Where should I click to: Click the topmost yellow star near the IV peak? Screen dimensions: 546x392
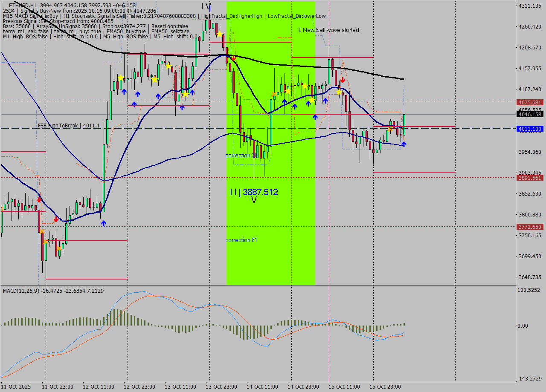219,34
